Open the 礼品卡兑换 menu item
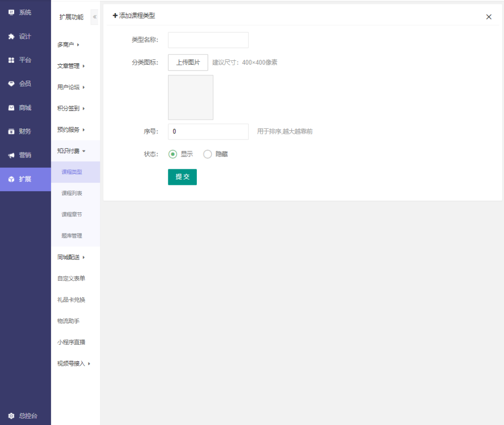The width and height of the screenshot is (504, 425). tap(71, 300)
